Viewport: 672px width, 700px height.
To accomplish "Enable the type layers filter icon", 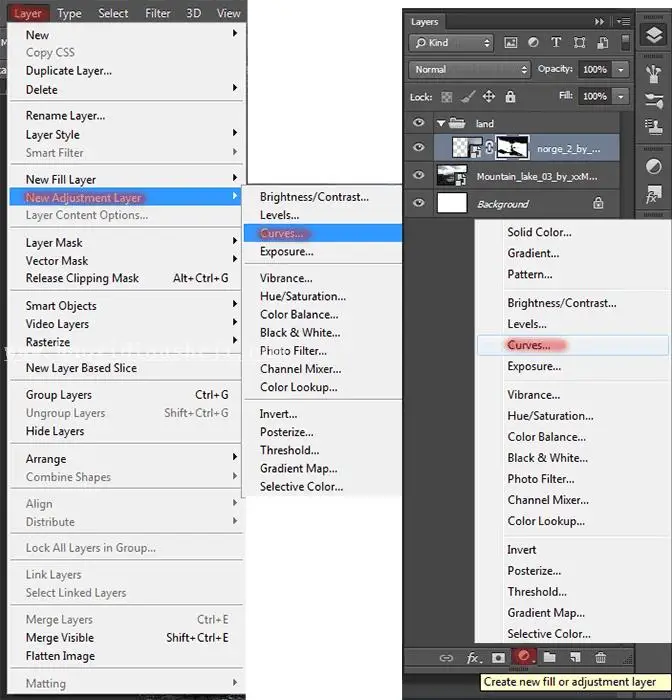I will (x=556, y=42).
